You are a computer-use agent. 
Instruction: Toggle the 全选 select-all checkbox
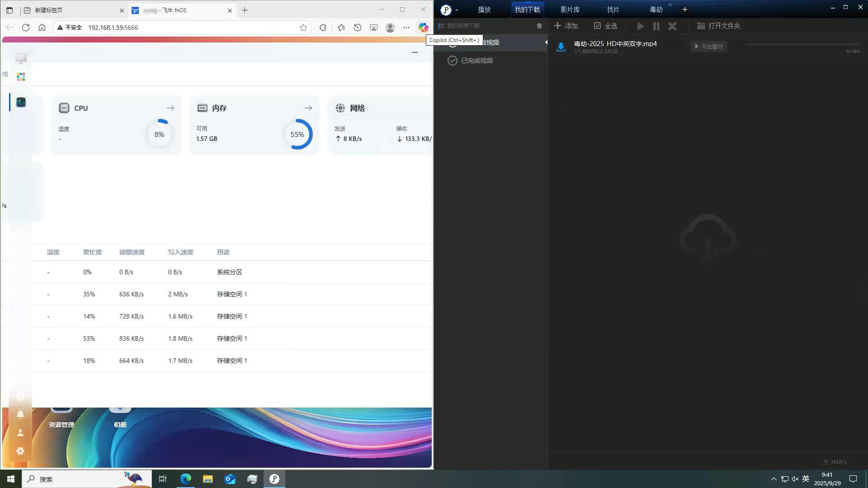coord(597,26)
